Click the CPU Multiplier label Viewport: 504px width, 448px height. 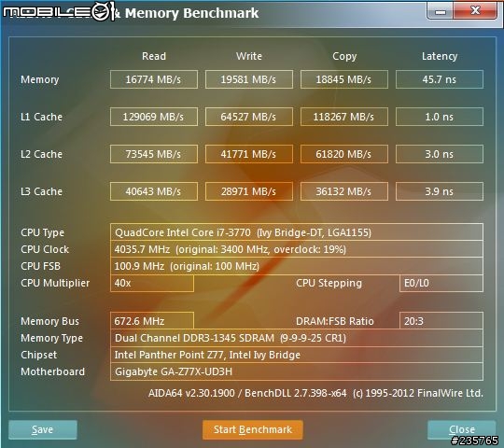55,283
